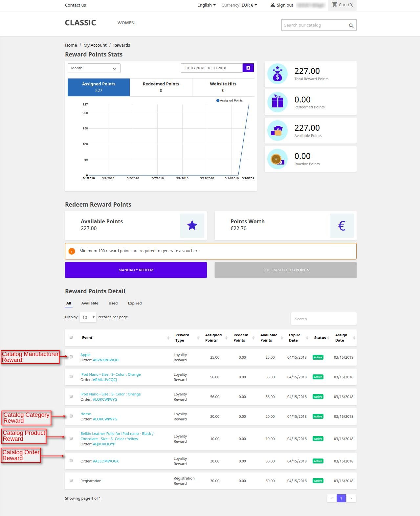Click the Assigned Points chart legend dot

point(218,101)
